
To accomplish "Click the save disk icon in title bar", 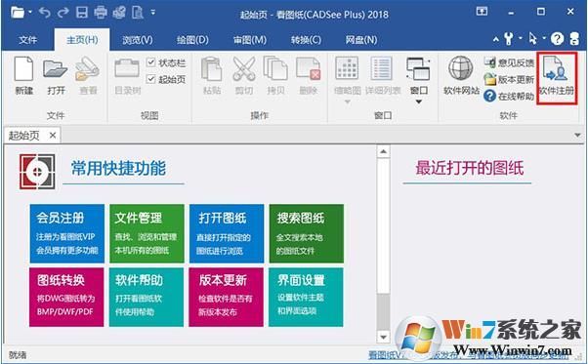I will tap(82, 13).
